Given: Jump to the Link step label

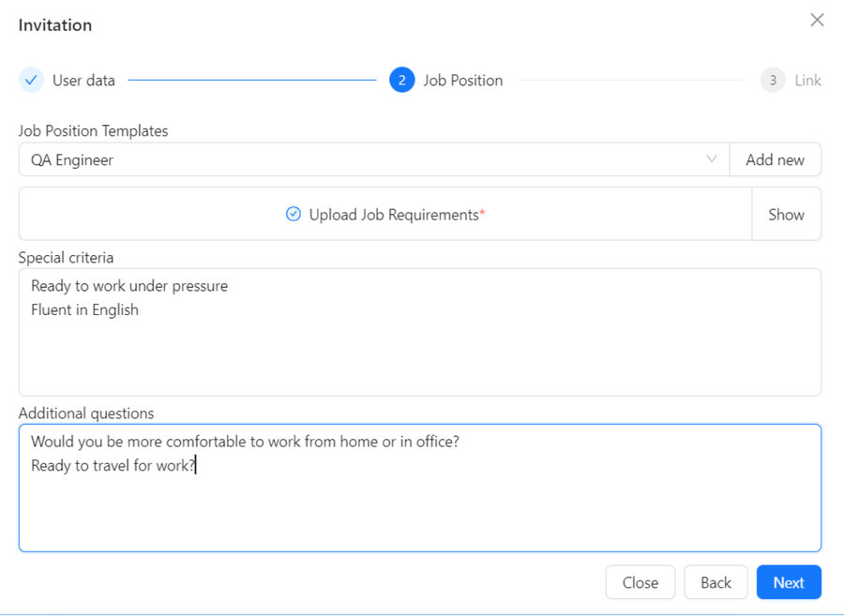Looking at the screenshot, I should pos(808,80).
